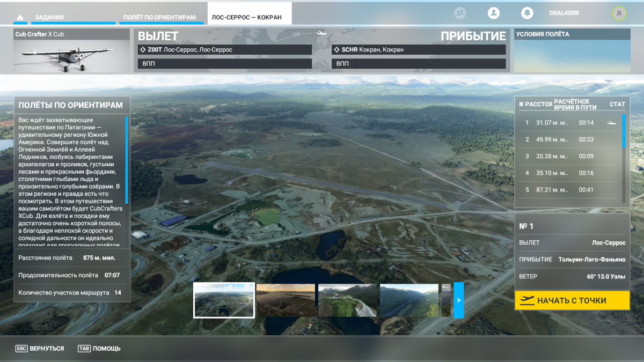This screenshot has width=644, height=362.
Task: Click the Home icon in top bar
Action: click(x=20, y=18)
